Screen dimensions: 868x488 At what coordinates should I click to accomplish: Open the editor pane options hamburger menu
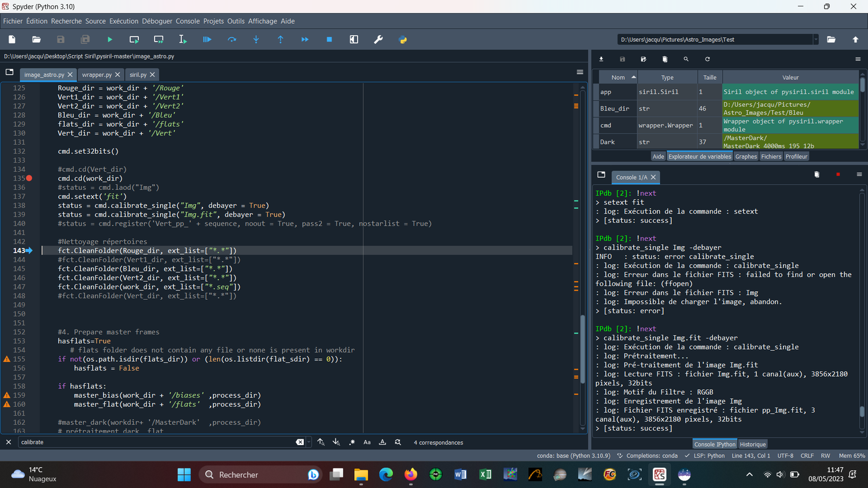tap(579, 72)
